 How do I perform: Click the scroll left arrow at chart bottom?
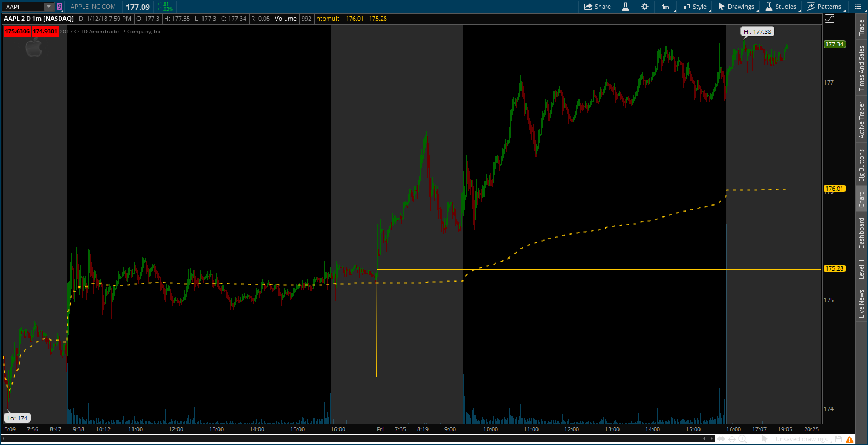coord(704,438)
